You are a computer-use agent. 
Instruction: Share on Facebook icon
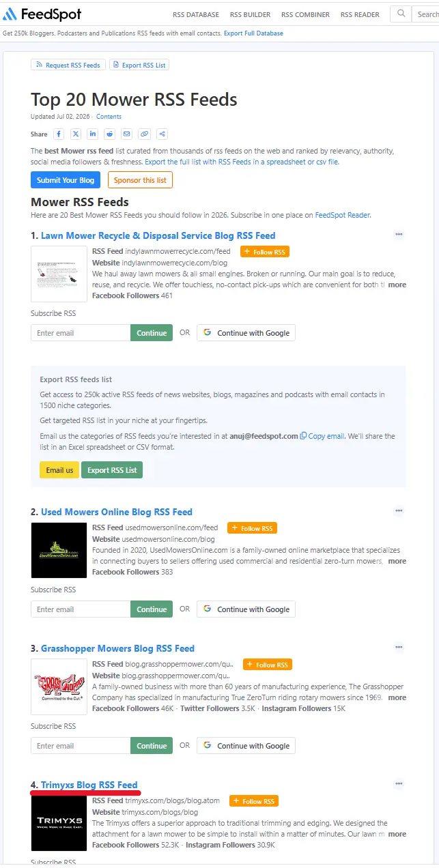59,134
